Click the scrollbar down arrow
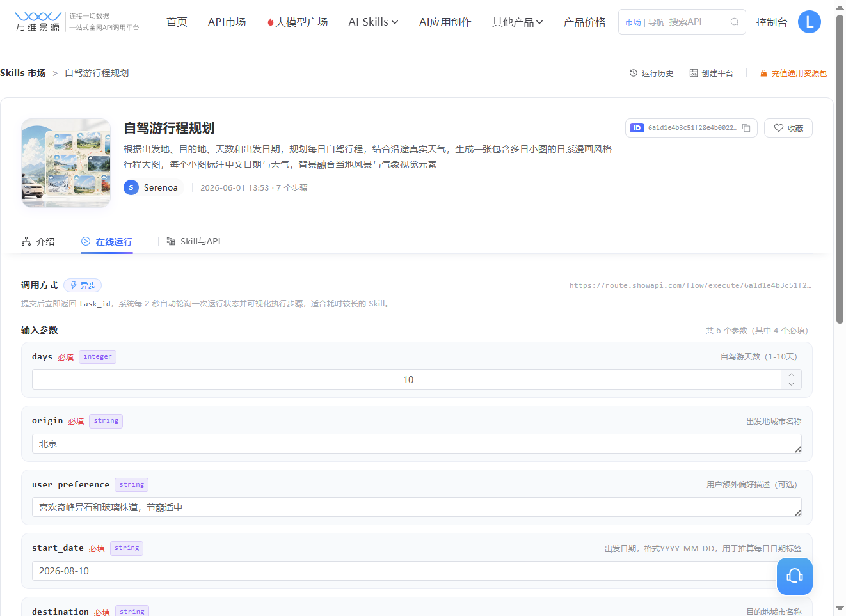This screenshot has height=616, width=846. pyautogui.click(x=840, y=608)
